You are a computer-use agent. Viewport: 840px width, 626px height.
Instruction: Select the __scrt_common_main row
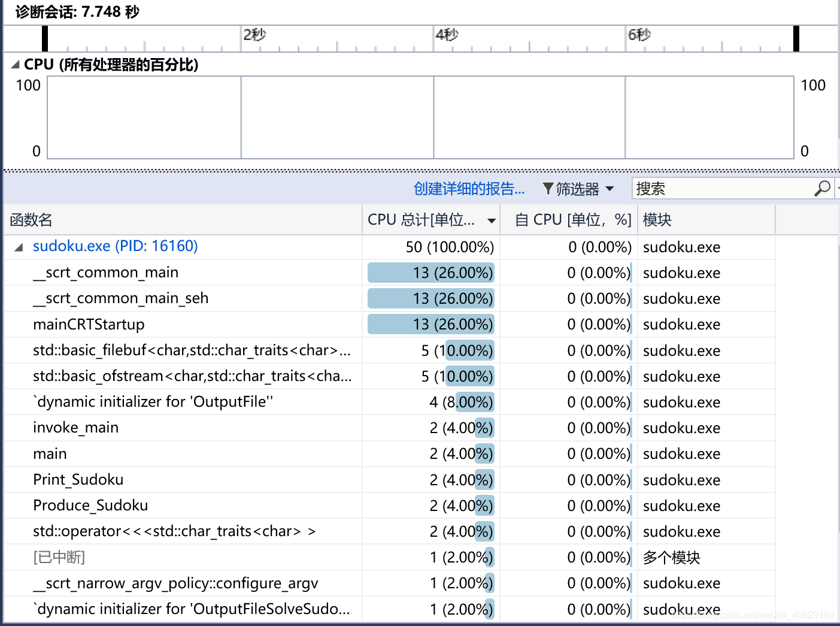pyautogui.click(x=389, y=273)
